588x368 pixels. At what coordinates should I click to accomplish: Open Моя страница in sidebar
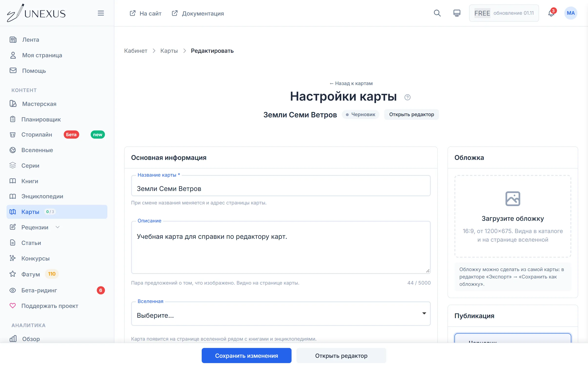point(57,55)
